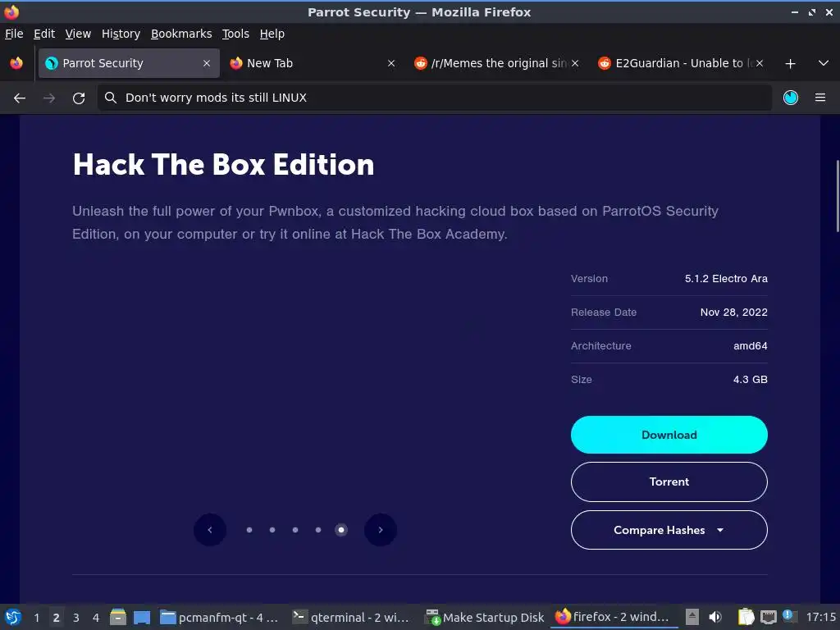Switch to workspace 3
Image resolution: width=840 pixels, height=630 pixels.
(76, 618)
